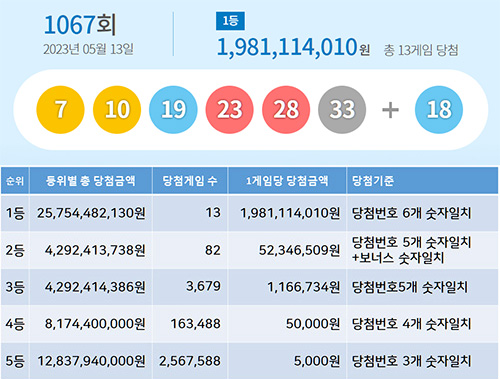Select the 4등 rank cell

click(15, 324)
